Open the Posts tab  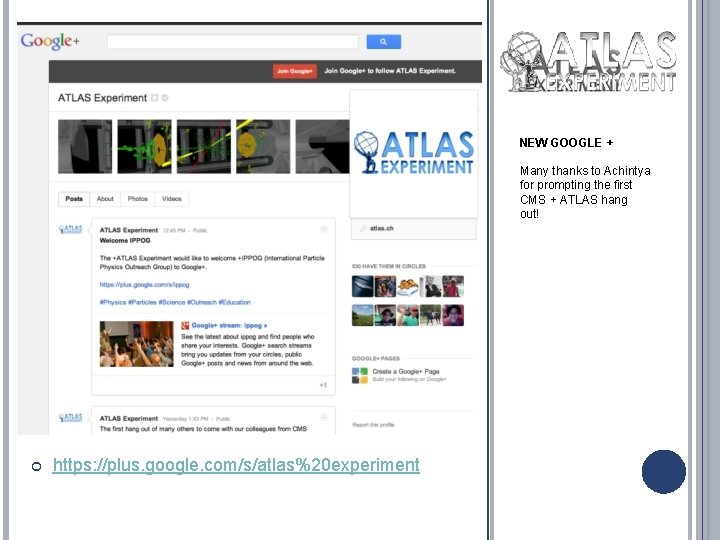tap(74, 199)
